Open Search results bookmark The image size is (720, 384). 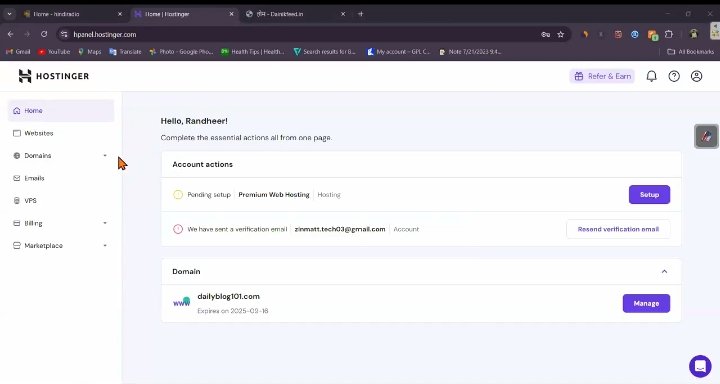[x=325, y=52]
